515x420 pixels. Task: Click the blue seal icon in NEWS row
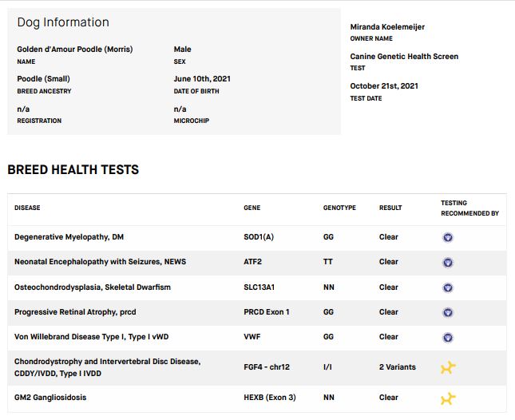click(x=448, y=262)
